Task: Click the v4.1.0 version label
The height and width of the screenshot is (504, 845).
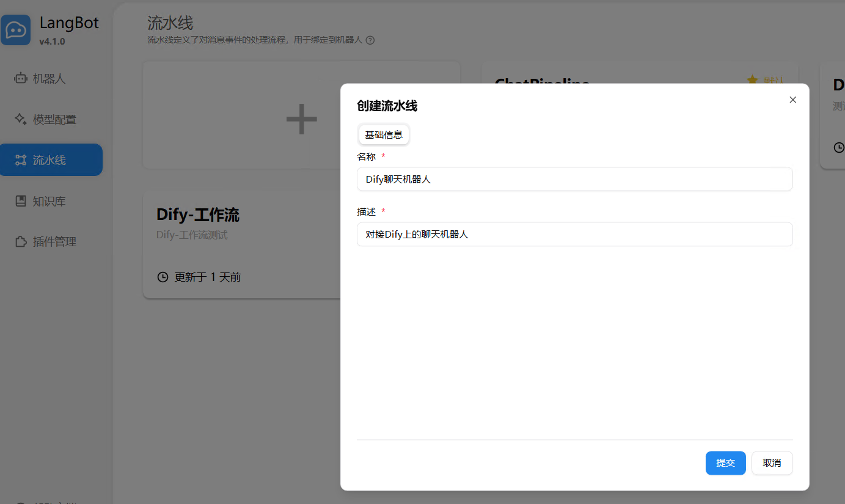Action: pos(52,42)
